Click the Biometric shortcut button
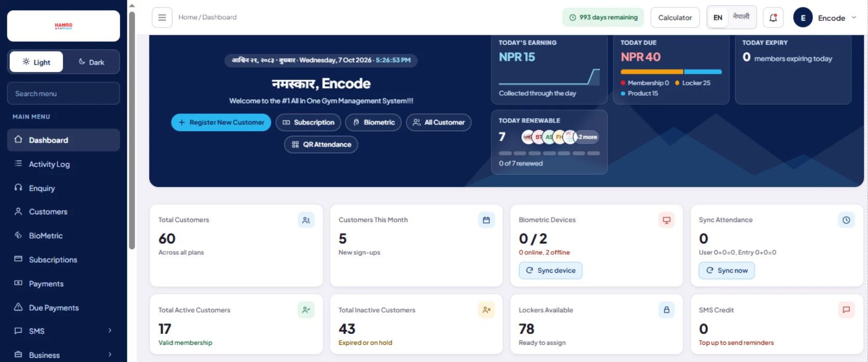The height and width of the screenshot is (362, 868). tap(373, 122)
